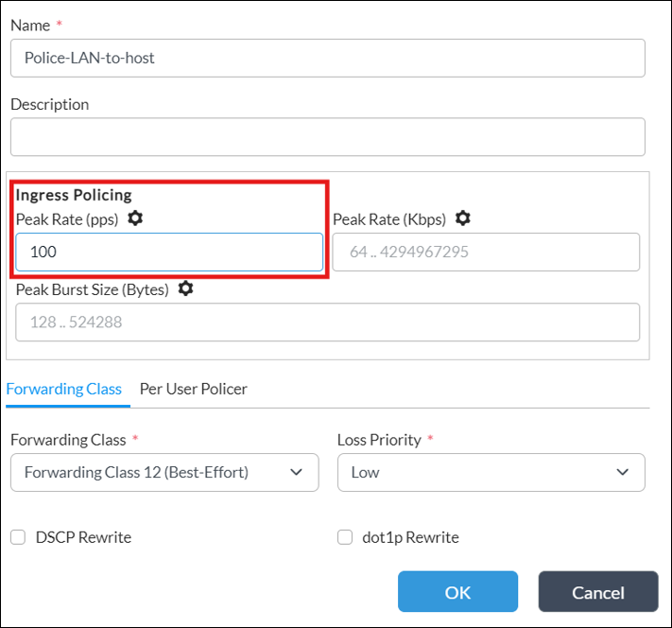Click the Cancel button

[x=598, y=591]
